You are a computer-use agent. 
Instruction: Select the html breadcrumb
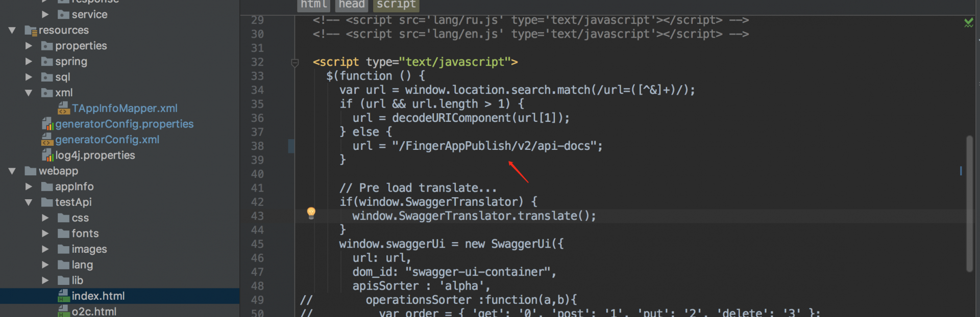pos(314,5)
